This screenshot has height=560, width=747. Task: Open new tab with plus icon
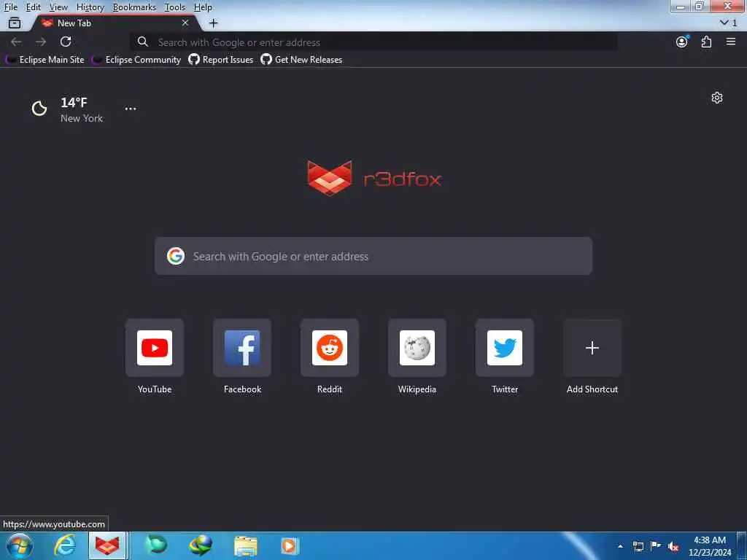[x=214, y=23]
